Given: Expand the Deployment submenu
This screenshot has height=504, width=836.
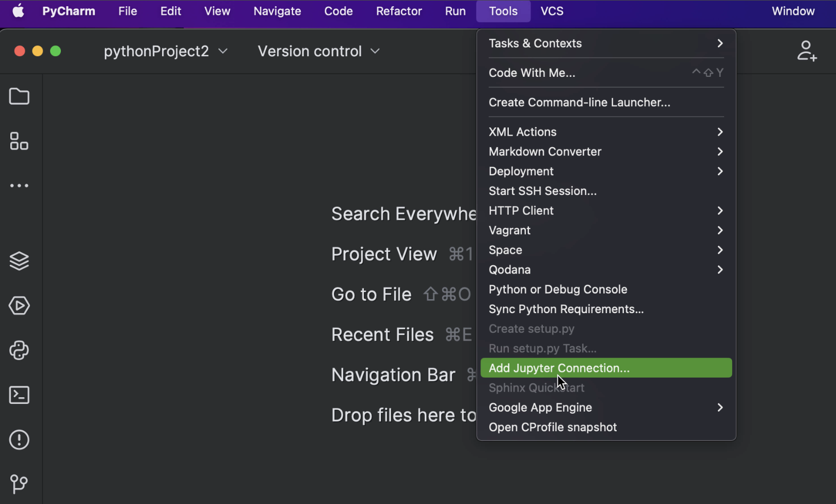Looking at the screenshot, I should tap(606, 171).
